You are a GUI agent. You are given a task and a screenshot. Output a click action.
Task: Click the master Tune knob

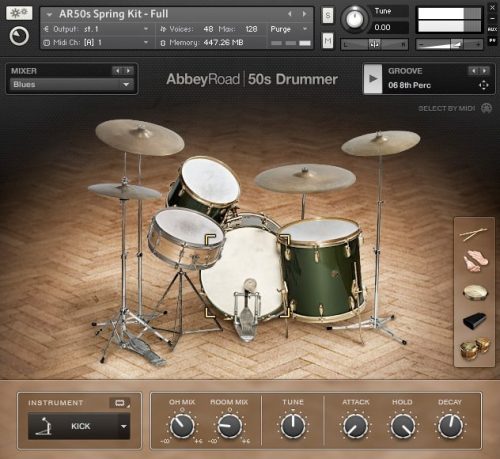point(354,19)
